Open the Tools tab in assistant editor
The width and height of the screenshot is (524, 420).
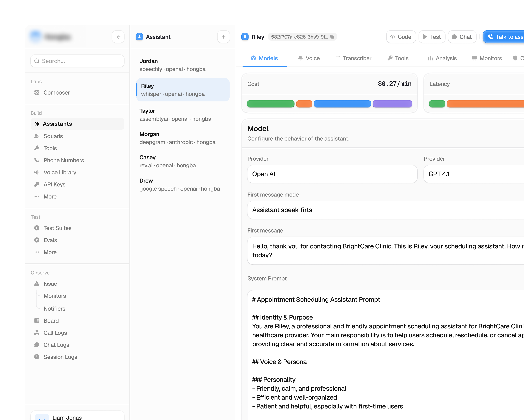[x=398, y=58]
